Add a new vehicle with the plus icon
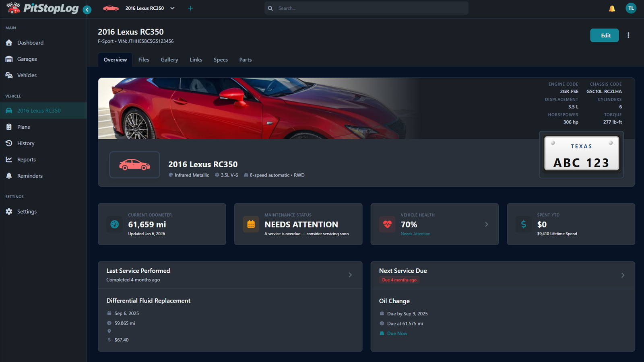The height and width of the screenshot is (362, 644). (190, 8)
